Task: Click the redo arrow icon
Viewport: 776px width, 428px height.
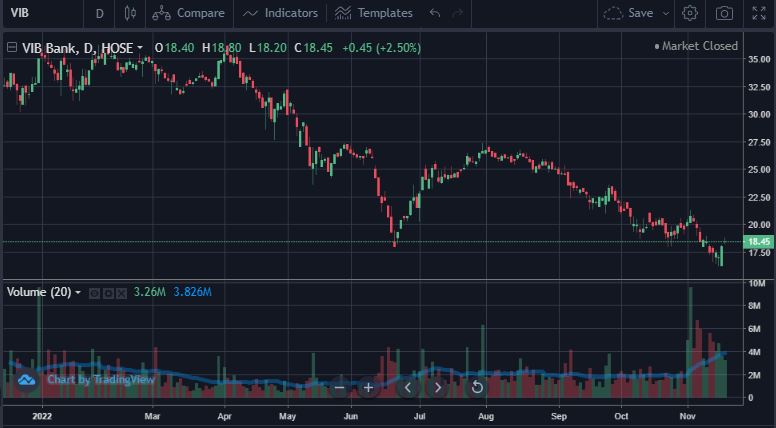Action: point(457,13)
